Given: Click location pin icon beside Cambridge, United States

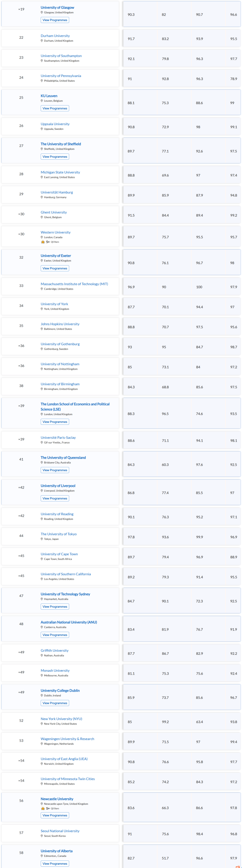Looking at the screenshot, I should [x=42, y=289].
